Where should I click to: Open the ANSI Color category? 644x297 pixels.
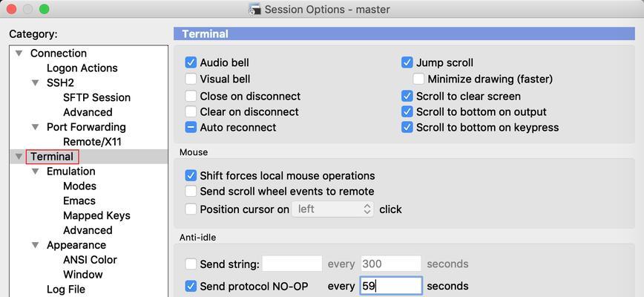click(90, 260)
